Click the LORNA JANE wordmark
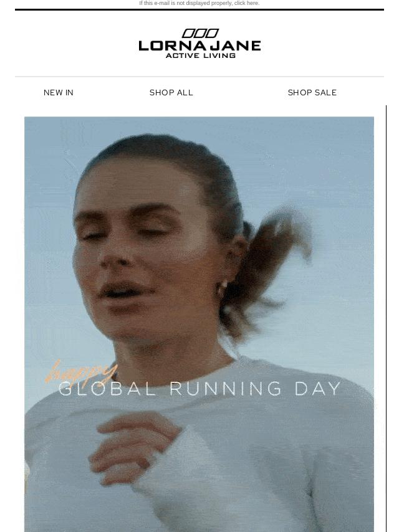Viewport: 399px width, 532px height. point(199,46)
